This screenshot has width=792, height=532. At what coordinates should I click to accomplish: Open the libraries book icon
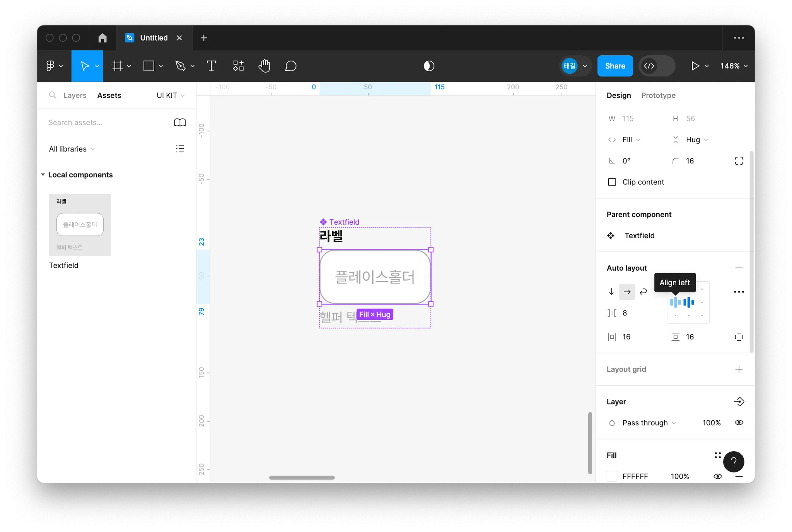pyautogui.click(x=180, y=123)
